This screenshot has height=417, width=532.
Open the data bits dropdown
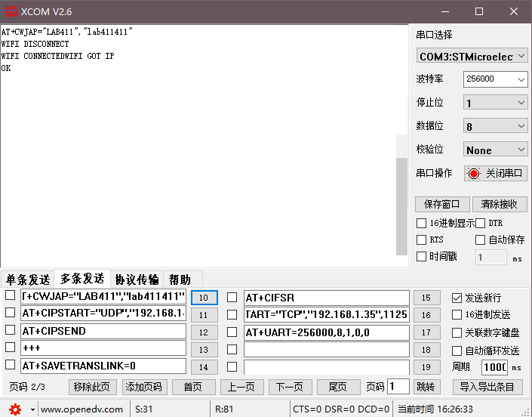tap(495, 126)
